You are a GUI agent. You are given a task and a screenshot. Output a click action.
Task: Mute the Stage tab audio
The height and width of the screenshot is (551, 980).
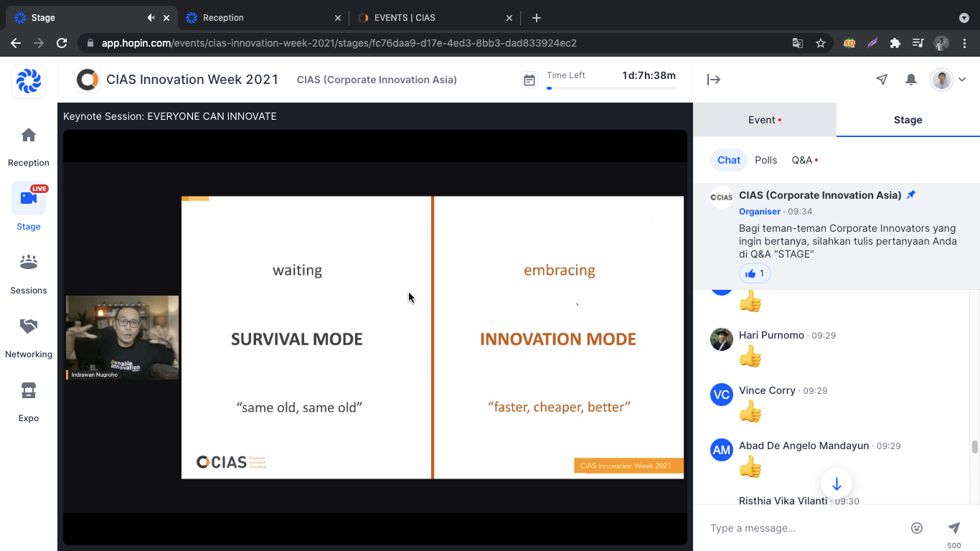(x=151, y=18)
